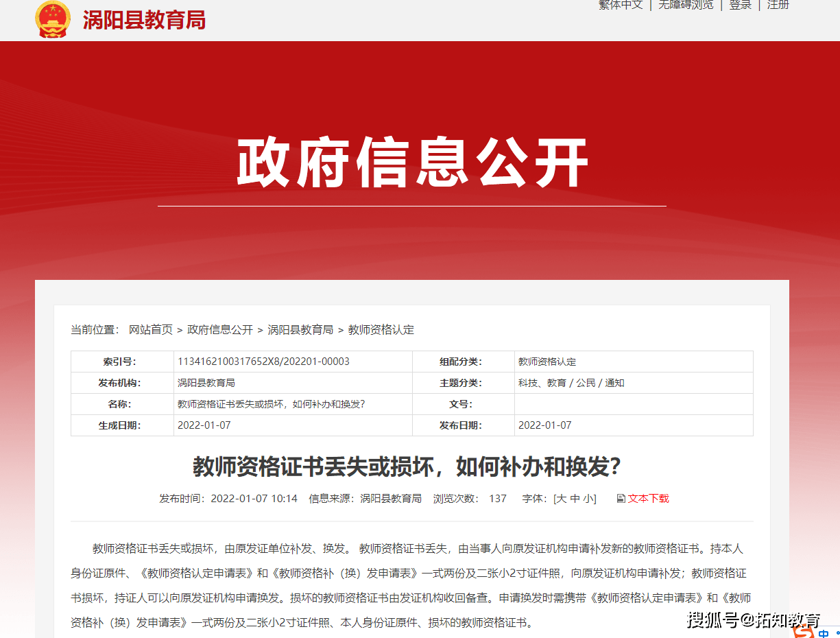
Task: Click the 生成日期 value 2022-01-07
Action: (x=204, y=425)
